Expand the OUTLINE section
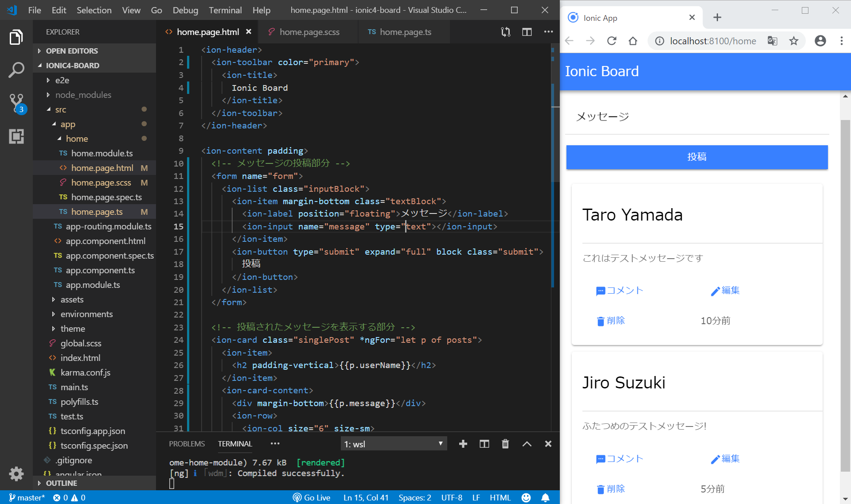The width and height of the screenshot is (851, 504). pyautogui.click(x=61, y=483)
